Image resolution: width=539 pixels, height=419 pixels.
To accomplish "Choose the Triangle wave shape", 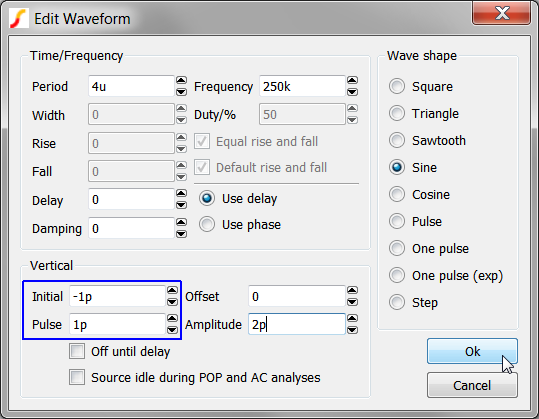I will (424, 113).
